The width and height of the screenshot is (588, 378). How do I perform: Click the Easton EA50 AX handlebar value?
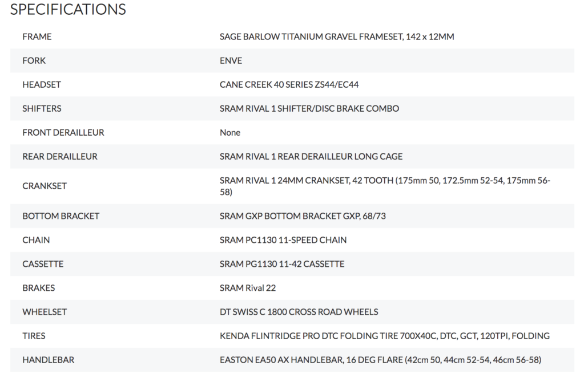click(380, 360)
